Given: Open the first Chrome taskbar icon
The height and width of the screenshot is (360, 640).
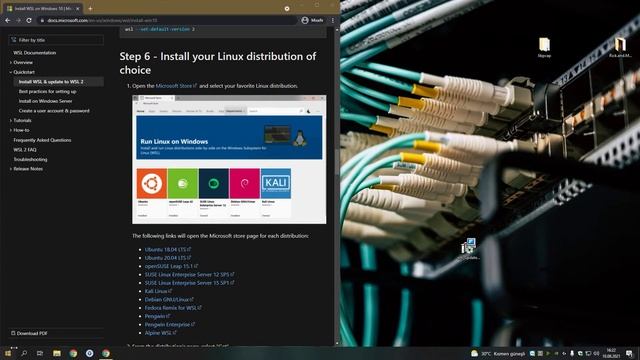Looking at the screenshot, I should pyautogui.click(x=73, y=353).
